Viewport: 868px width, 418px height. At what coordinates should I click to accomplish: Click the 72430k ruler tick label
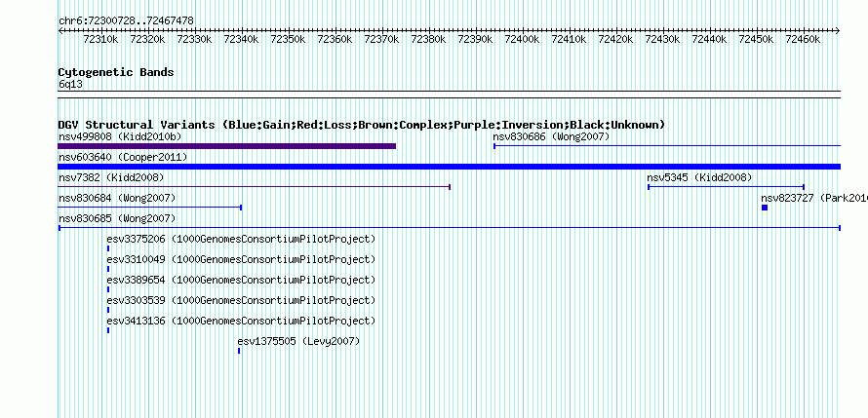662,39
